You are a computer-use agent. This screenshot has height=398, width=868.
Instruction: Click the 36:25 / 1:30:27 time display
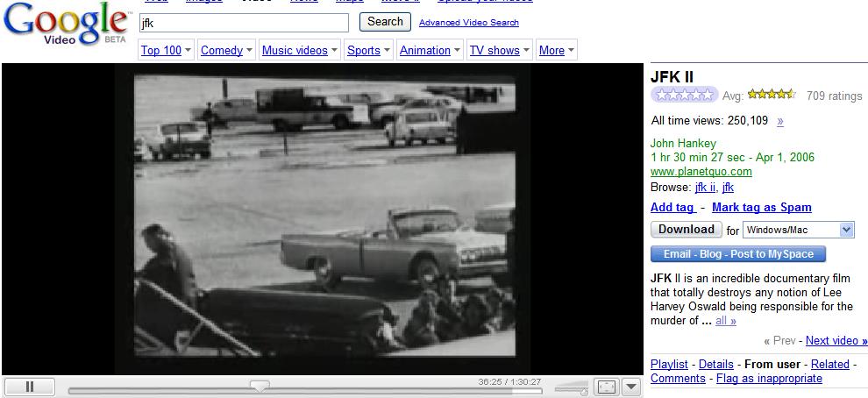509,382
